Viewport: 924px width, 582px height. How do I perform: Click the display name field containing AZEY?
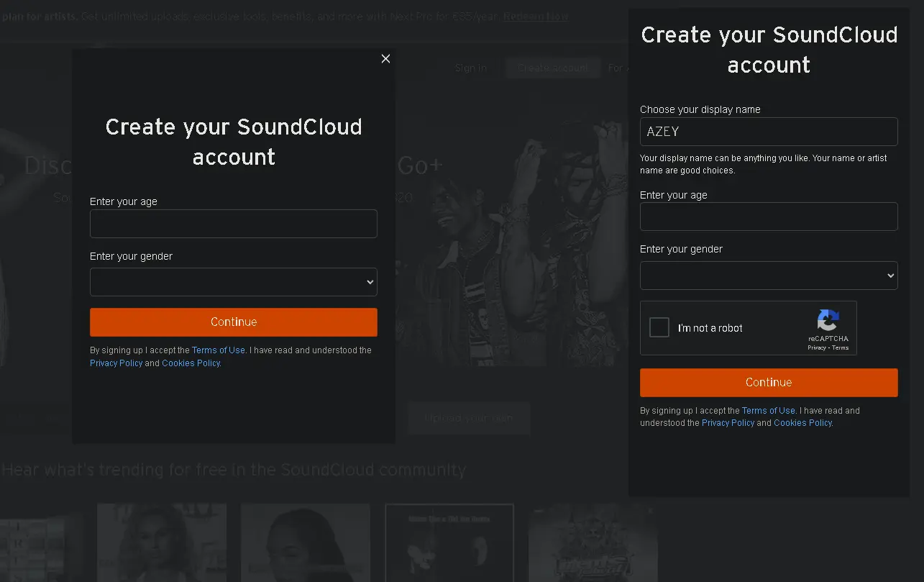click(769, 132)
